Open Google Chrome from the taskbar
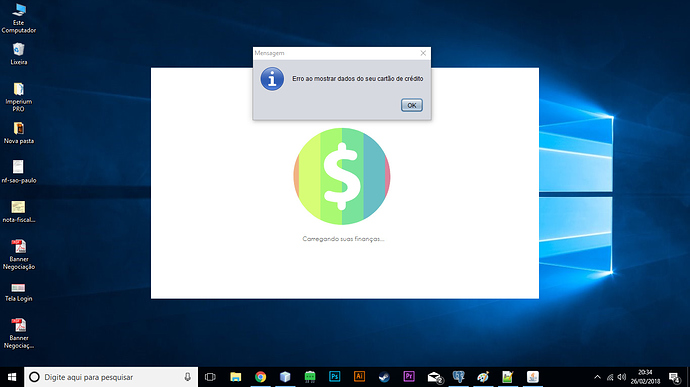Image resolution: width=690 pixels, height=387 pixels. click(261, 377)
